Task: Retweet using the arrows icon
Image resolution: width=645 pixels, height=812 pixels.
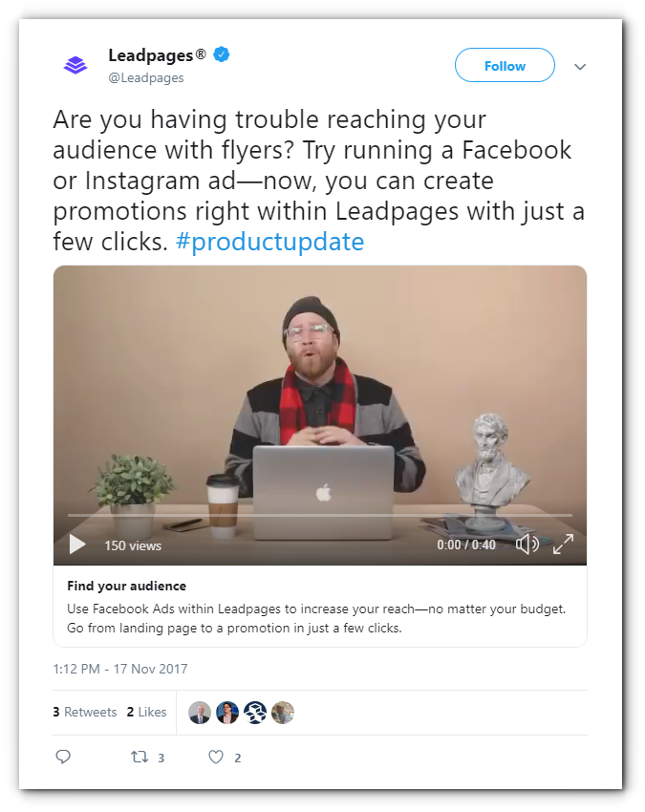Action: click(140, 758)
